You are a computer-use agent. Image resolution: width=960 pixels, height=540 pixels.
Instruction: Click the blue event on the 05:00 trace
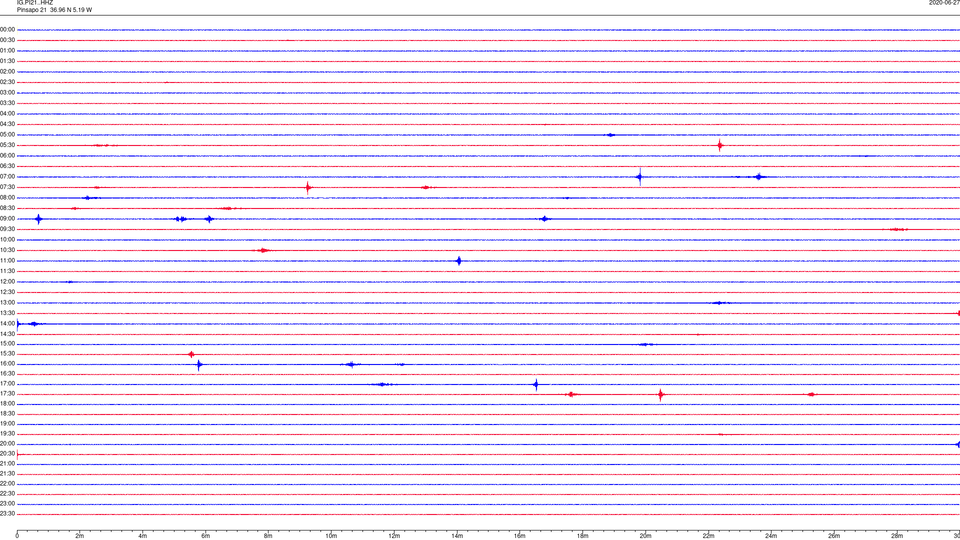[610, 135]
